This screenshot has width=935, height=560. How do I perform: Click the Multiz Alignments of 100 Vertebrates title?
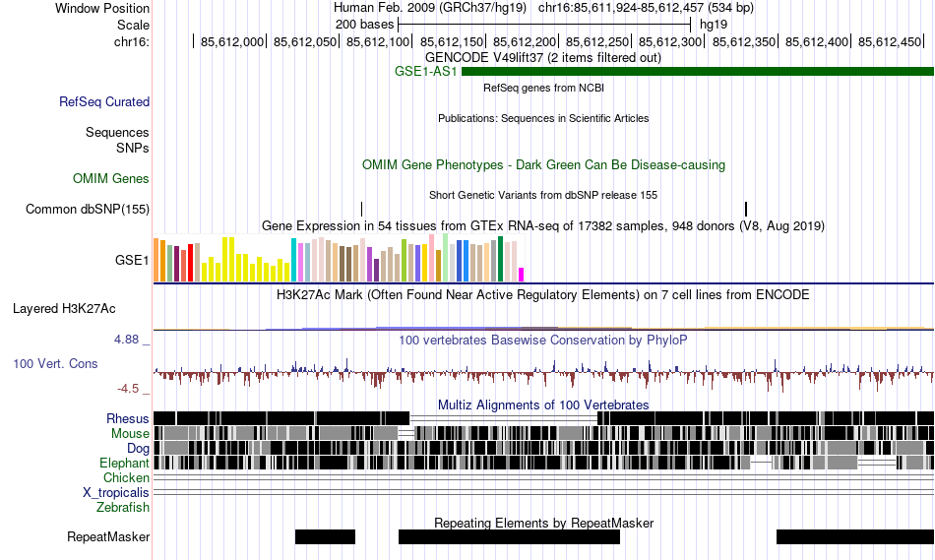point(543,404)
